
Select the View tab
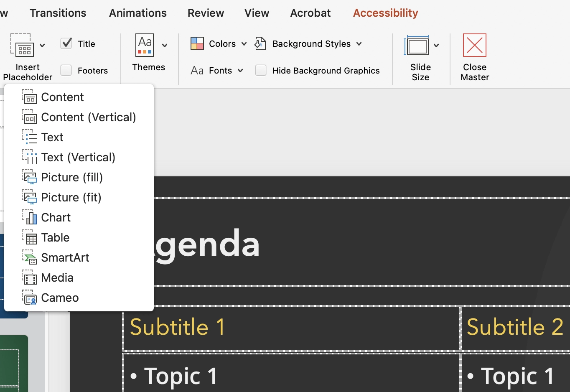pos(257,13)
